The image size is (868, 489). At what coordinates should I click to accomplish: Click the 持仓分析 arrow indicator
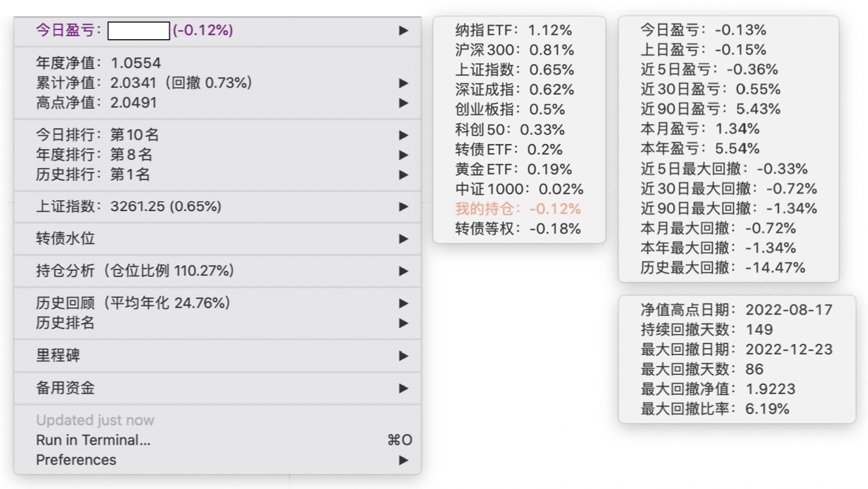(403, 271)
